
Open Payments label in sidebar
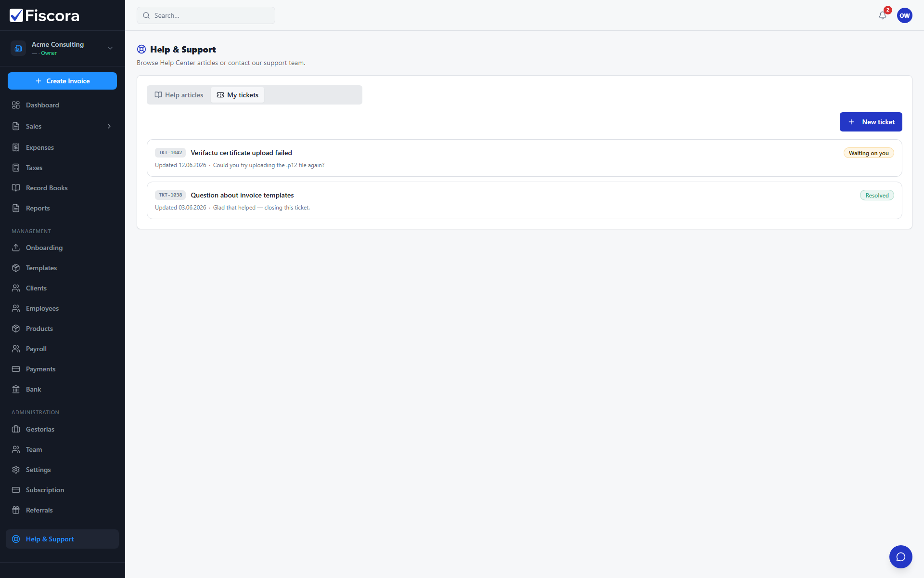click(x=41, y=369)
